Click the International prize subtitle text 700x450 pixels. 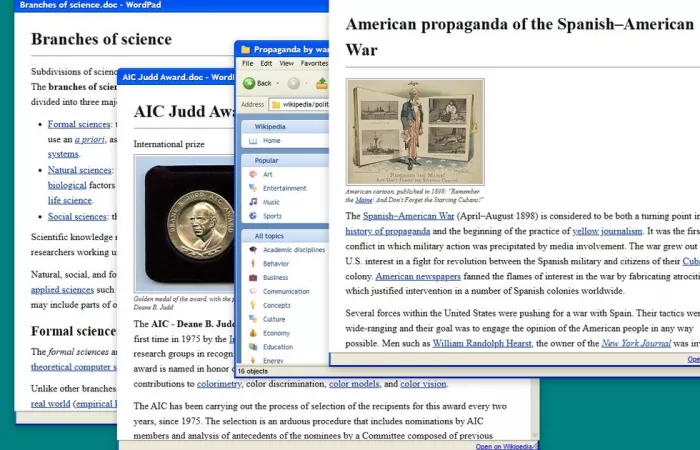click(169, 144)
